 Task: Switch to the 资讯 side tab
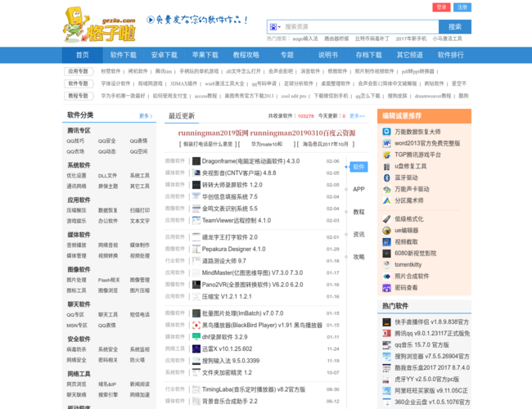click(x=358, y=234)
